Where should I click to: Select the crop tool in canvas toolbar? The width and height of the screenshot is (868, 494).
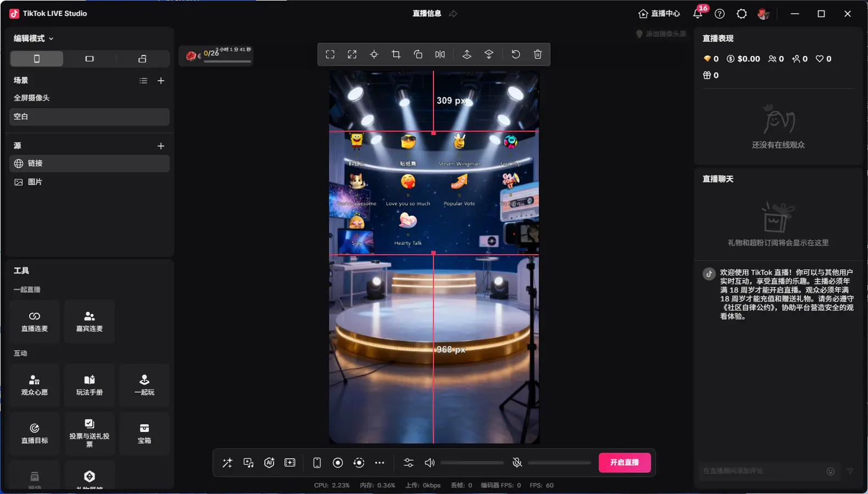tap(396, 54)
